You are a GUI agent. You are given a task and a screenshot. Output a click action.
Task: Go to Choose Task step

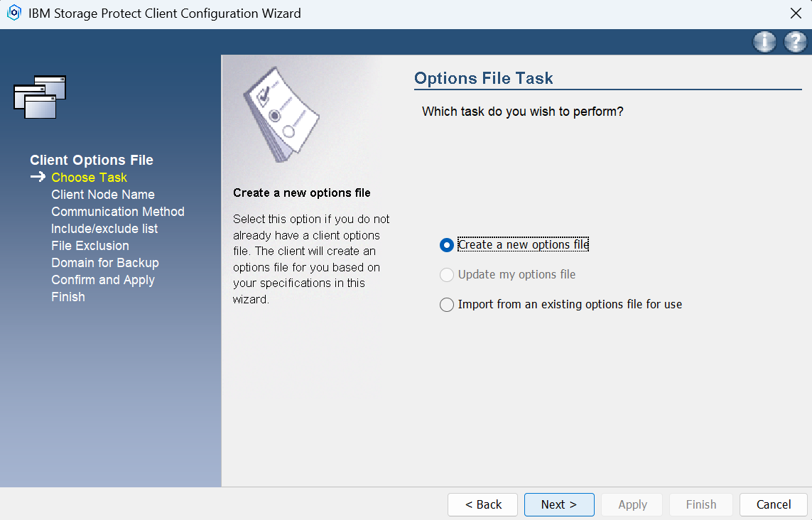(x=89, y=178)
